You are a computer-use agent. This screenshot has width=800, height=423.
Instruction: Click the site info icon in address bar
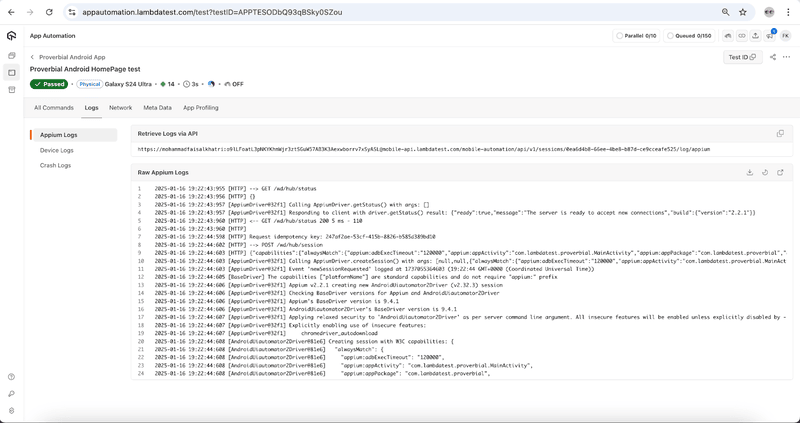click(x=72, y=12)
